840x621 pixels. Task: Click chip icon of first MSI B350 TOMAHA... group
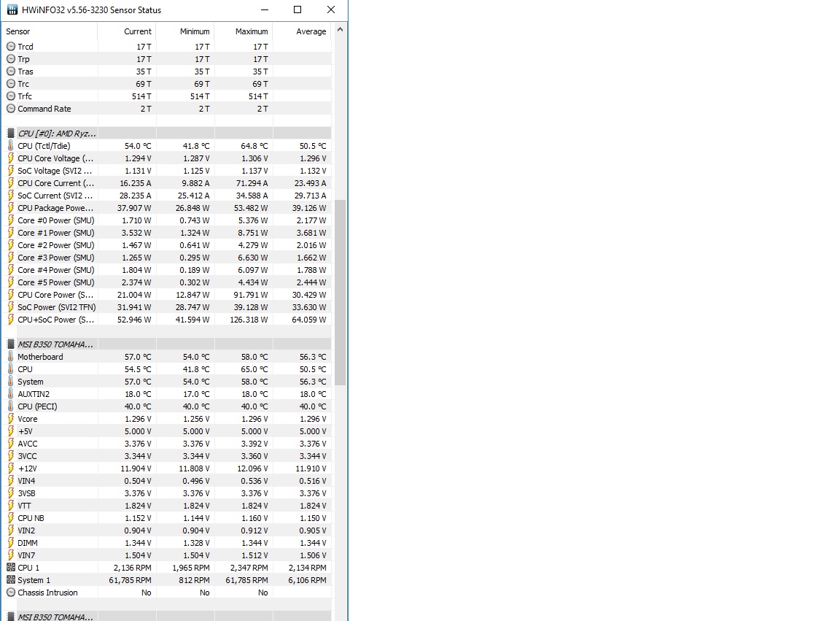coord(11,344)
